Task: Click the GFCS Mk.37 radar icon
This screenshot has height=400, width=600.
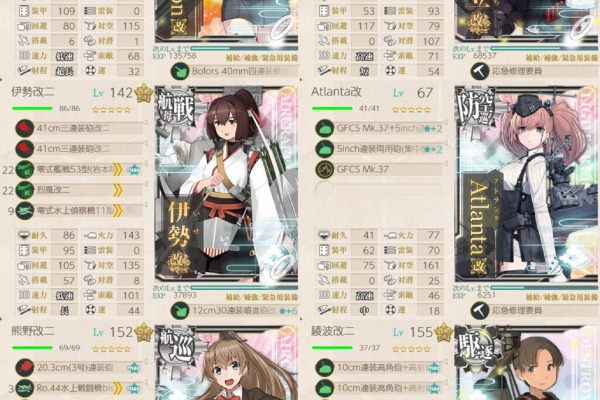Action: [x=324, y=169]
